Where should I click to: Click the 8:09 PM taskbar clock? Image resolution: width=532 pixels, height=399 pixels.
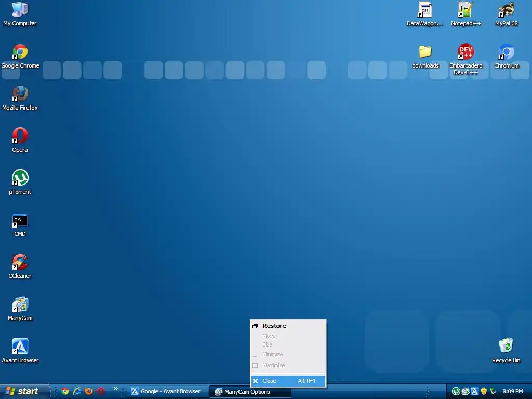coord(513,392)
